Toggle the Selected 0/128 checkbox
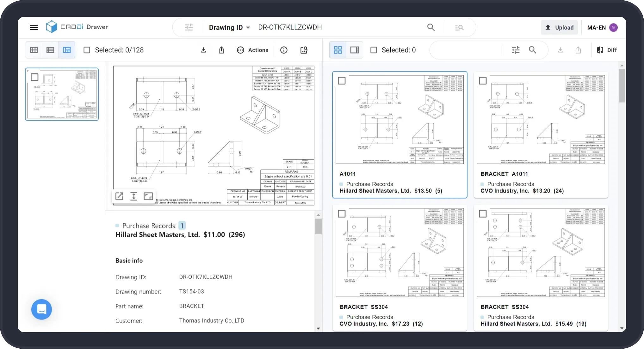Viewport: 644px width, 349px height. pos(87,50)
